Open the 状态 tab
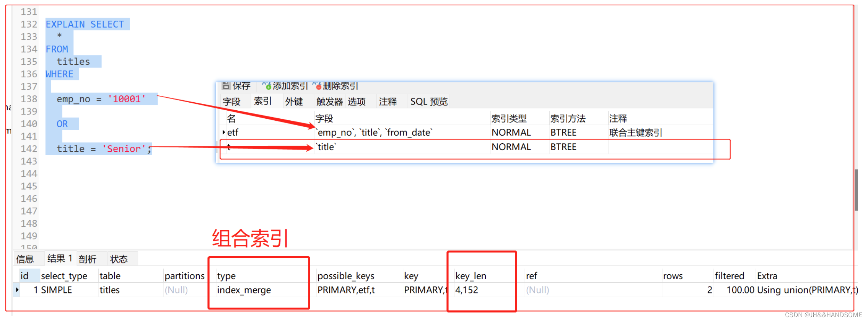This screenshot has width=868, height=321. tap(119, 259)
